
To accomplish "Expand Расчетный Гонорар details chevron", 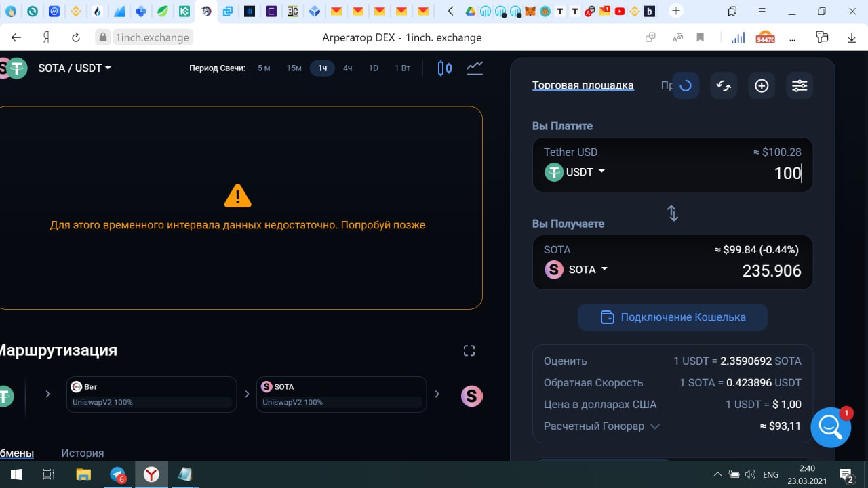I will click(x=655, y=426).
